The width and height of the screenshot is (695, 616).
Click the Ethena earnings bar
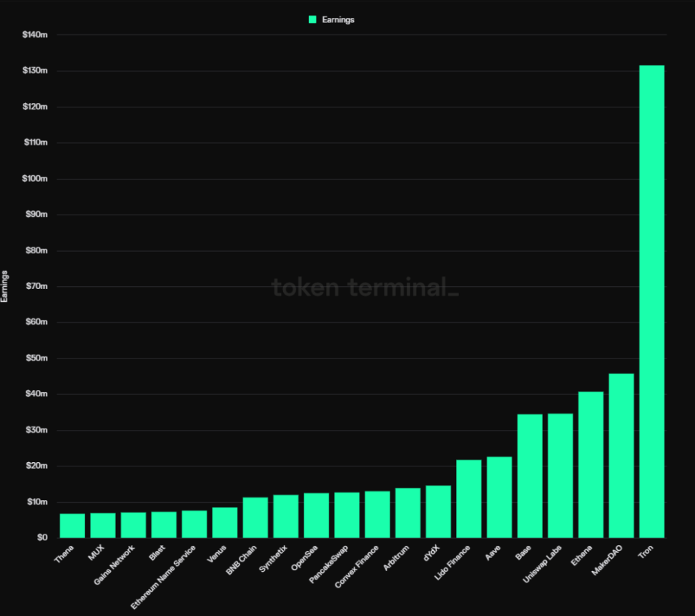[x=591, y=464]
